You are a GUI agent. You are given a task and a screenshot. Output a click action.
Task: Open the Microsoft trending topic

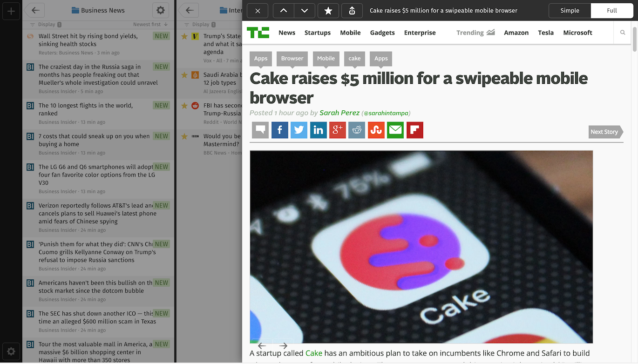coord(577,33)
